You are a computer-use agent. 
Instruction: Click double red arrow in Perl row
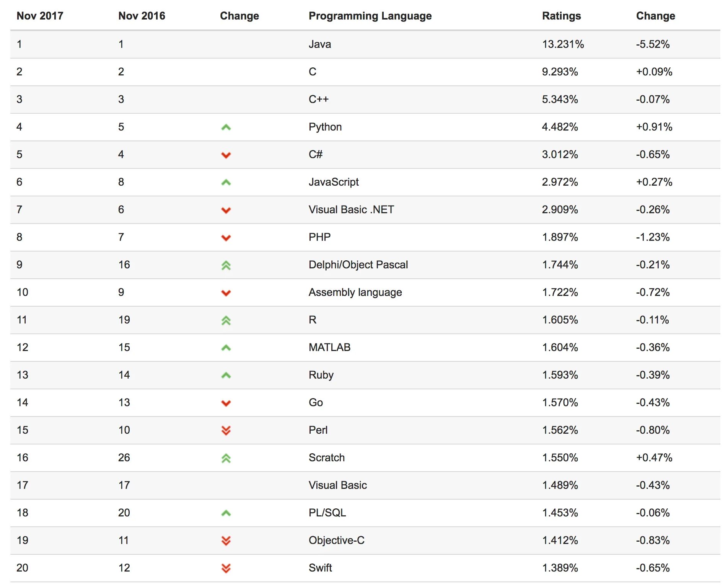coord(226,430)
